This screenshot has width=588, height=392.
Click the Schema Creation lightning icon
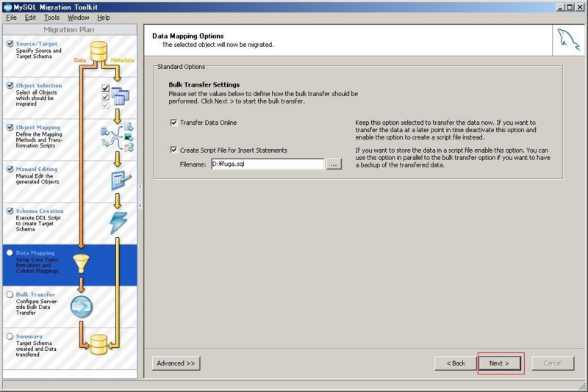(x=118, y=223)
